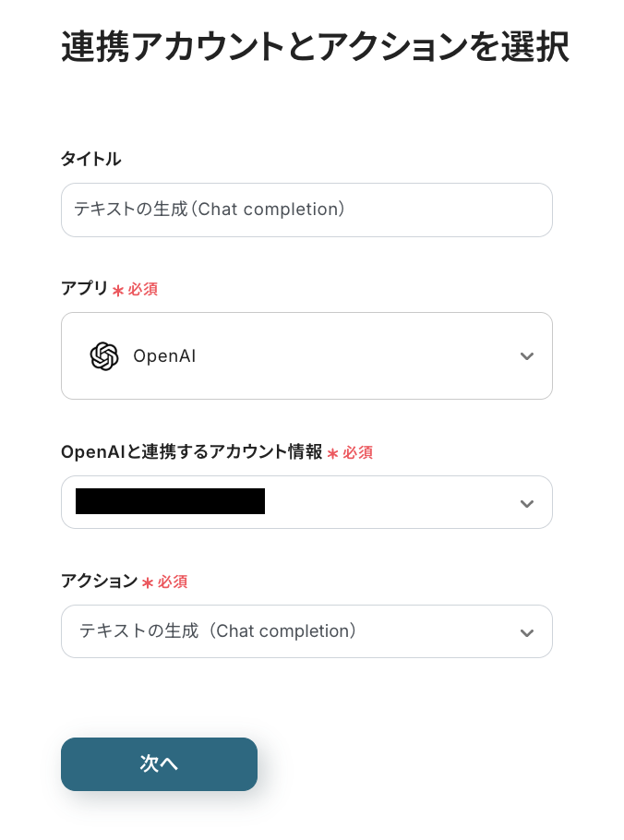The width and height of the screenshot is (624, 840).
Task: Click the chevron arrow in the アプリ dropdown
Action: pos(527,356)
